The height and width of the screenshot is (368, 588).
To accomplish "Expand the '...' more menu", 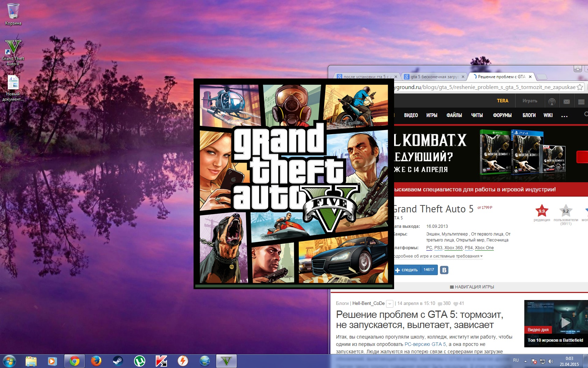I will [x=564, y=116].
